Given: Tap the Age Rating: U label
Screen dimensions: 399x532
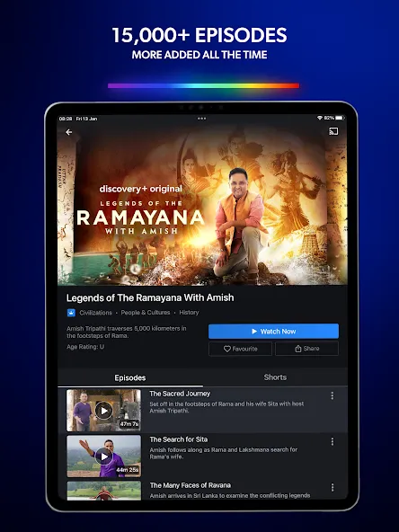Looking at the screenshot, I should click(x=85, y=347).
